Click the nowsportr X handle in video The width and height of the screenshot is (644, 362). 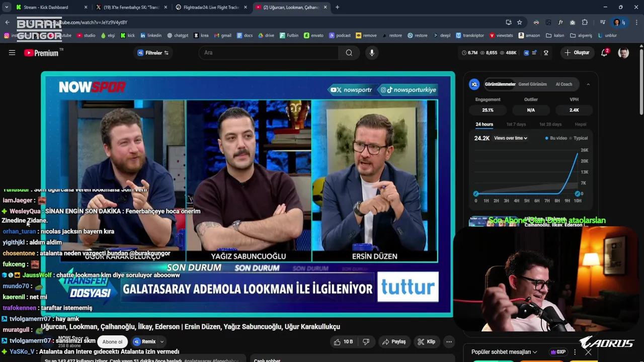click(x=351, y=90)
